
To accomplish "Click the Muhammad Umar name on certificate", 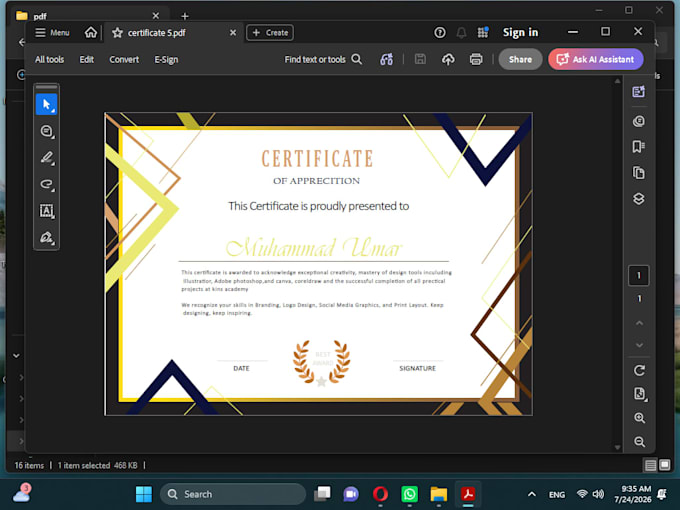I will point(314,248).
